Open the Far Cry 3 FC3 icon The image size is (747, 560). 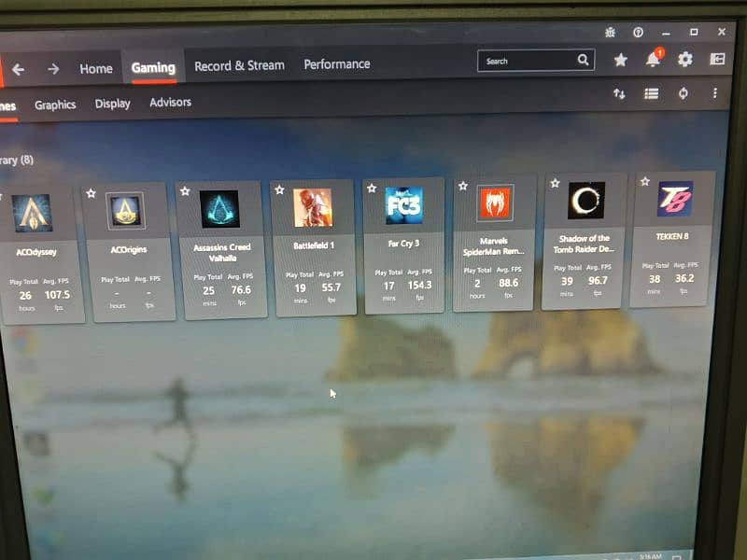click(404, 205)
